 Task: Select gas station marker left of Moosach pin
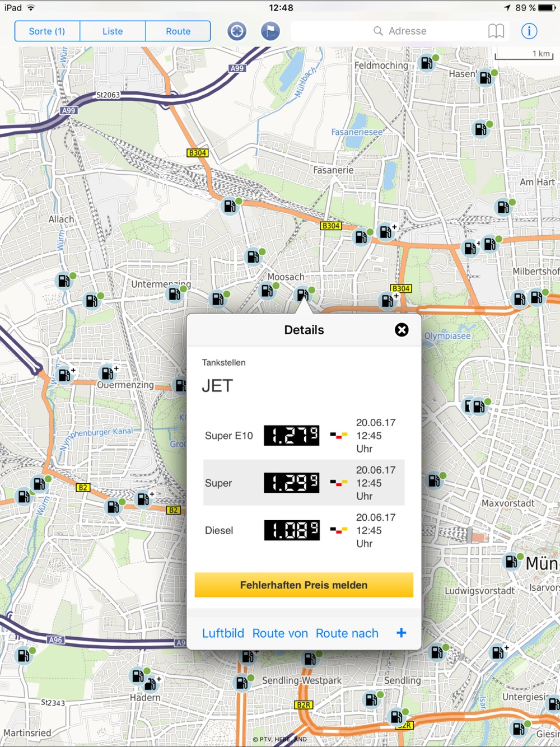coord(267,291)
